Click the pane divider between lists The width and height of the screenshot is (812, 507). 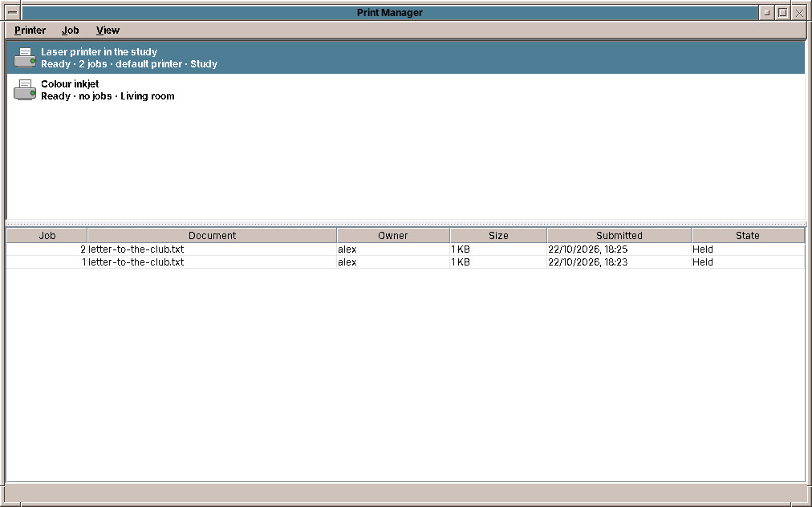(x=405, y=224)
